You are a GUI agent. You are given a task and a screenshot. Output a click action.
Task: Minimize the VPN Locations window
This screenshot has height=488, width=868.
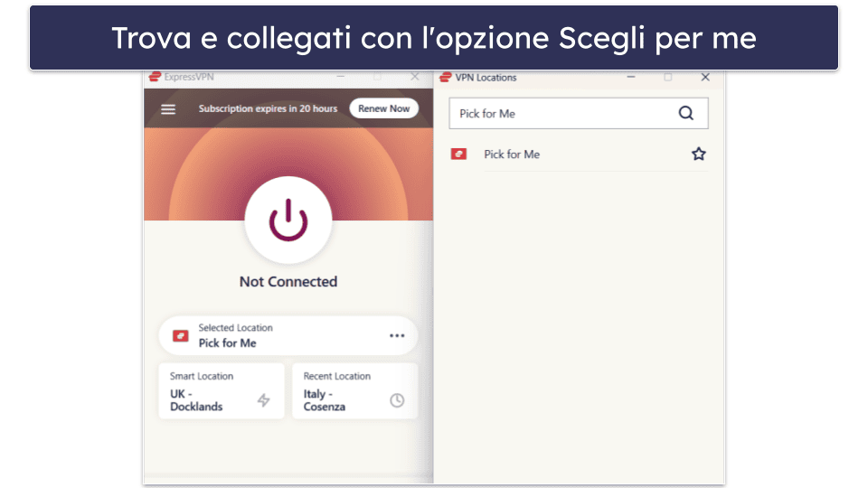[631, 77]
